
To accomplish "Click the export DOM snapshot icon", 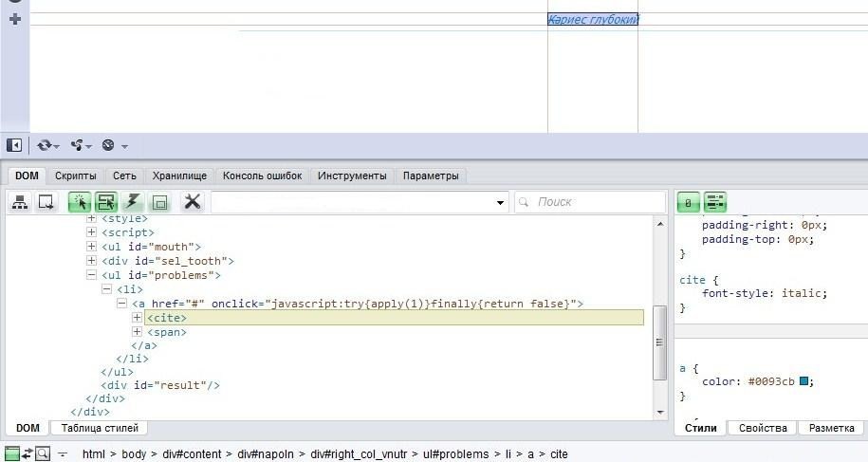I will pos(46,202).
